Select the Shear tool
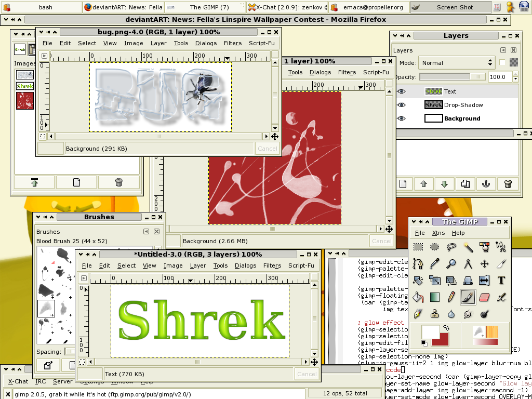 click(x=451, y=281)
